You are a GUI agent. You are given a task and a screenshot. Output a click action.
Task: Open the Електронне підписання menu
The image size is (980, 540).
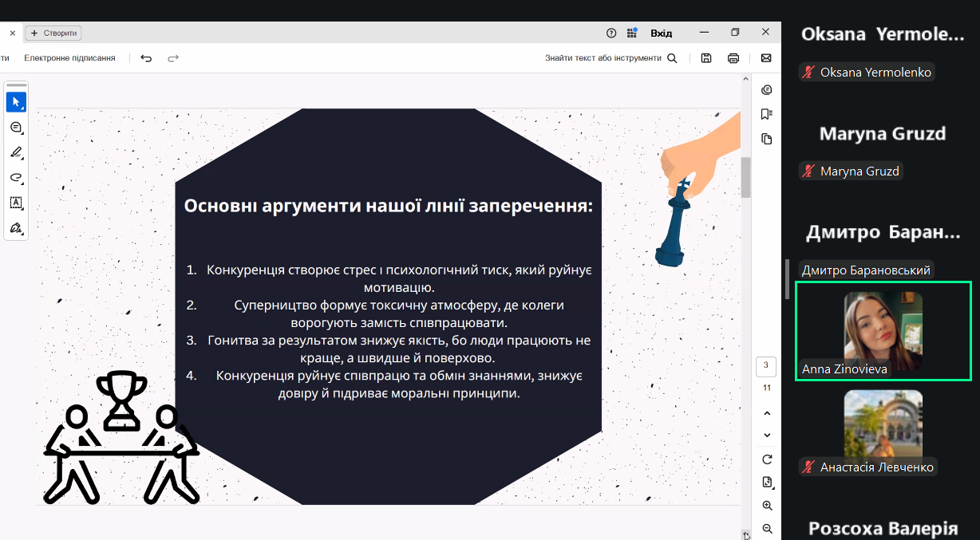coord(69,58)
